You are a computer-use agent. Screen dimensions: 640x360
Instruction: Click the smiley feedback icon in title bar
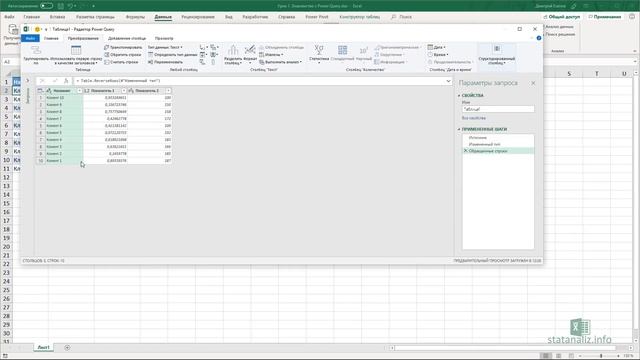click(37, 29)
